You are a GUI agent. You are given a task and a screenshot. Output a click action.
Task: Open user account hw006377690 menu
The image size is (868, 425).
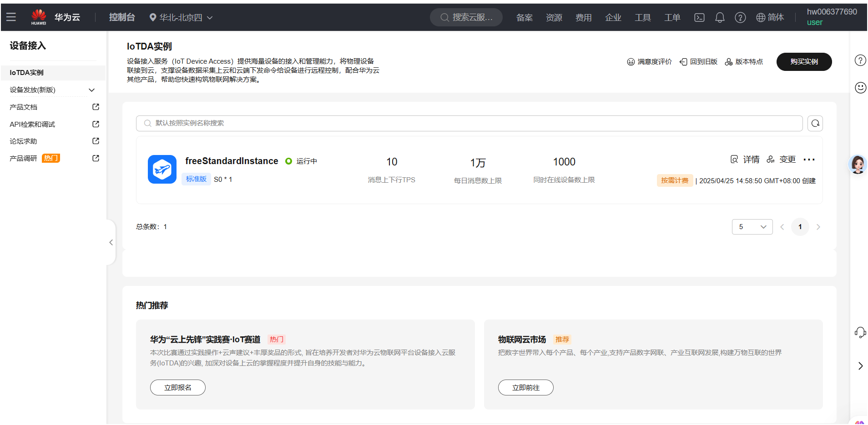click(832, 17)
